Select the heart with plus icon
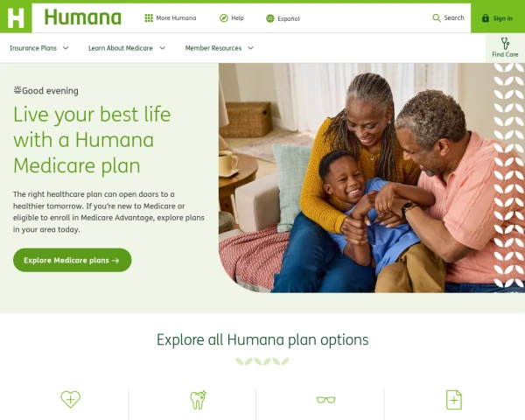 point(70,399)
